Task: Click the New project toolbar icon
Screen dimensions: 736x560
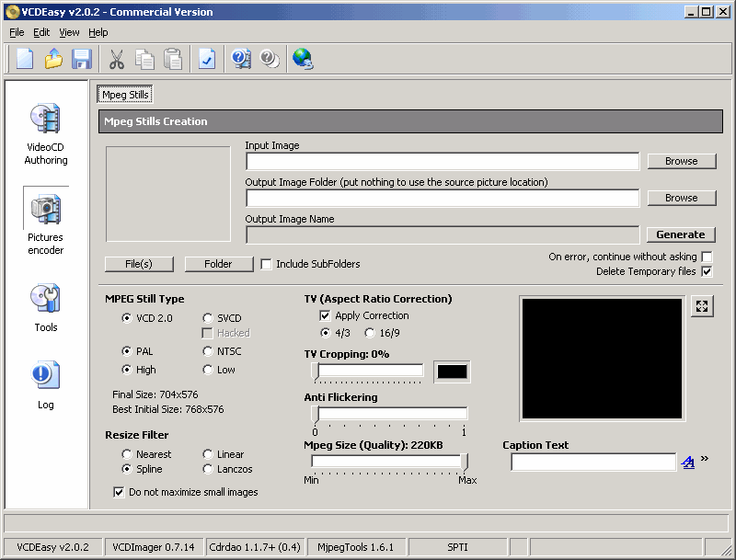Action: (x=25, y=59)
